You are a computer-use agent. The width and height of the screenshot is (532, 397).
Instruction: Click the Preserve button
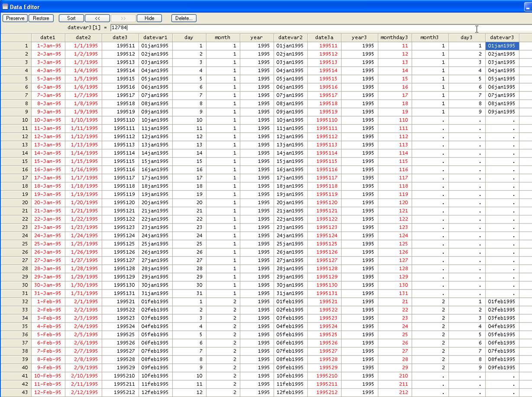(x=15, y=18)
